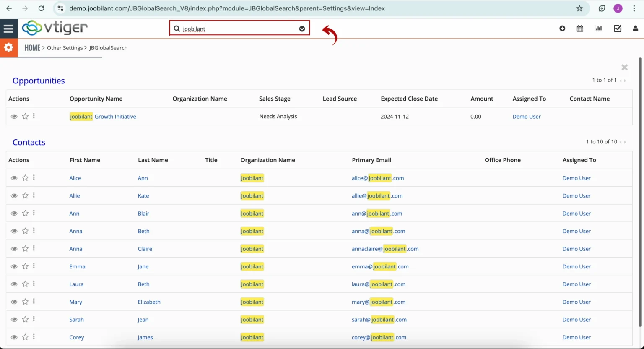Open the user profile icon
The height and width of the screenshot is (349, 644).
636,28
